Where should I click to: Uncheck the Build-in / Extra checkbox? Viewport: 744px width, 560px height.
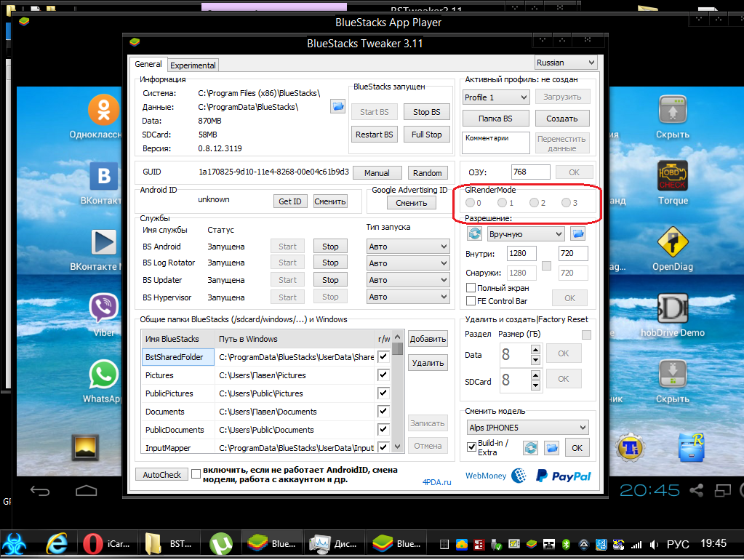click(471, 445)
